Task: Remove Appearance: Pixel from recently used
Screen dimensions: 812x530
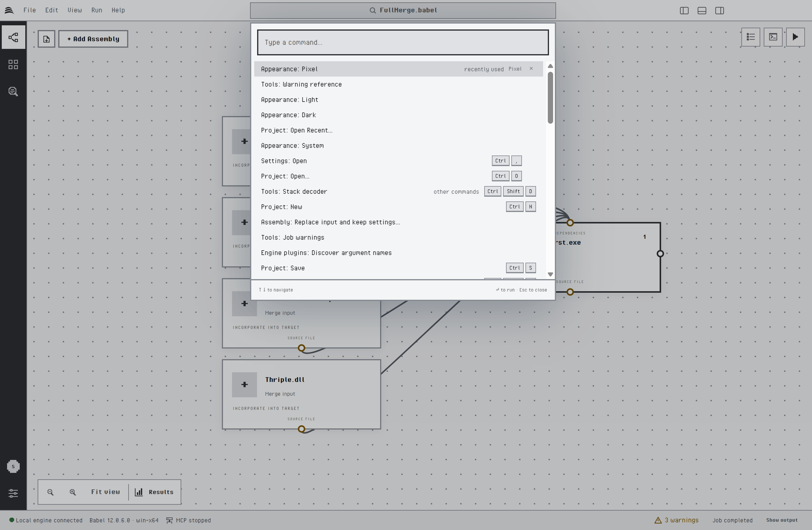Action: 531,69
